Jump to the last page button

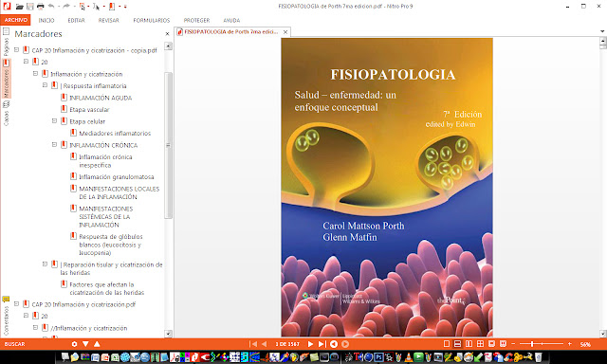click(322, 344)
